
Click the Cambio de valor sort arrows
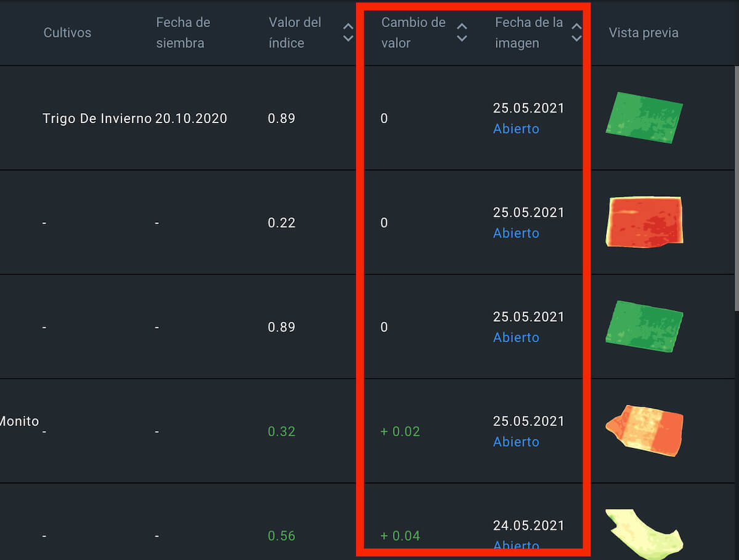pos(461,33)
